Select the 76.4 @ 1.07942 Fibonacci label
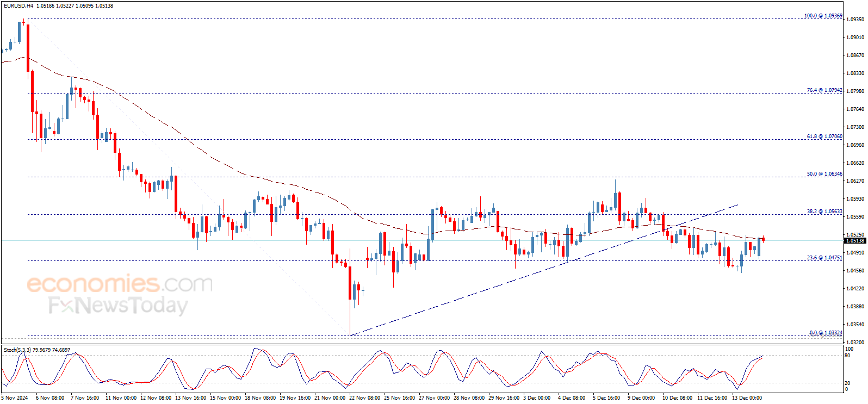 tap(824, 90)
